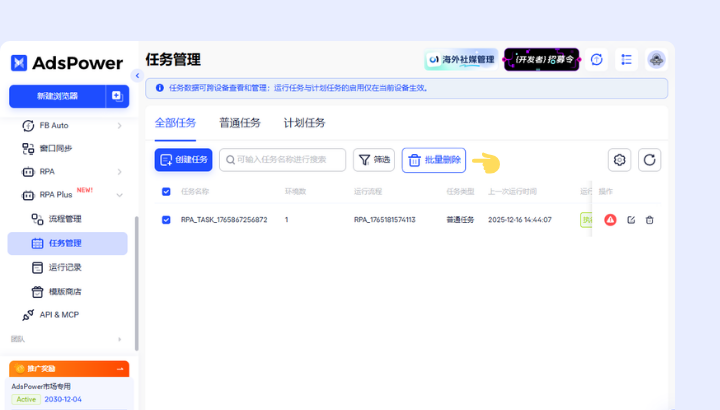Click the RPA Plus robot icon

28,195
